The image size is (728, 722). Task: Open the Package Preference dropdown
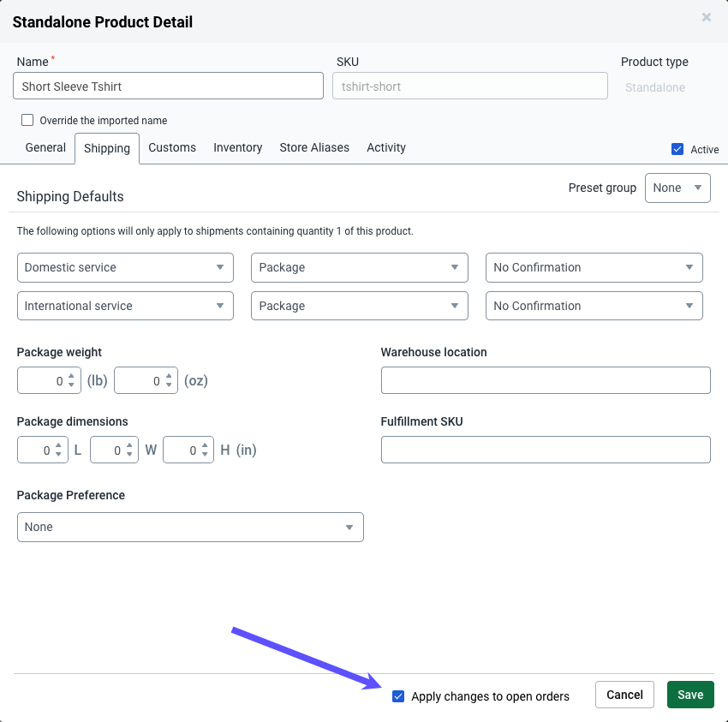click(190, 527)
